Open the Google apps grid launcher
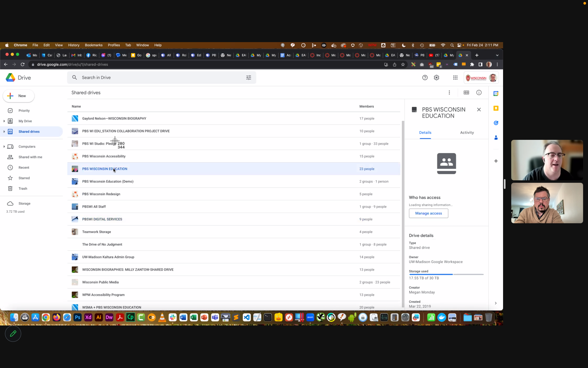This screenshot has width=588, height=368. click(455, 77)
